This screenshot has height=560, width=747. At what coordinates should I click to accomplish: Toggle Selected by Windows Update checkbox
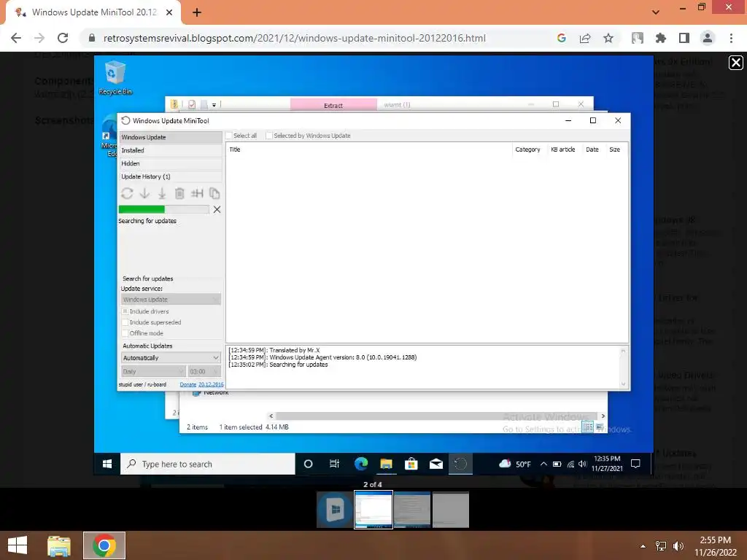[x=269, y=136]
